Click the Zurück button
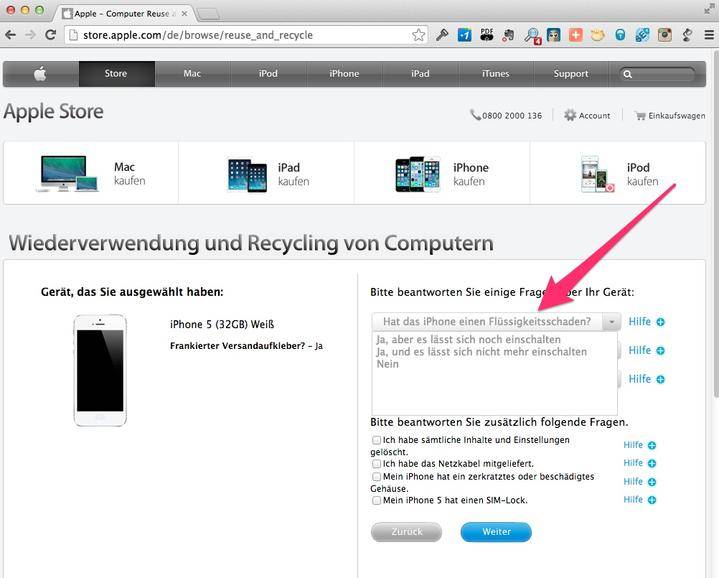The width and height of the screenshot is (719, 578). 406,532
